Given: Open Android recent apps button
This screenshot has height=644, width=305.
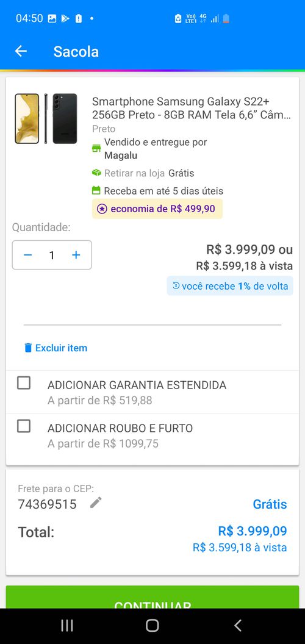Looking at the screenshot, I should pos(67,626).
